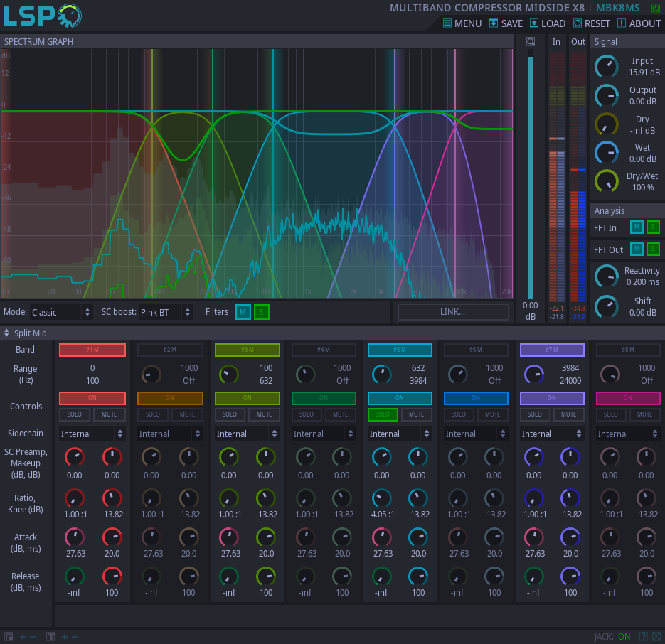This screenshot has width=665, height=644.
Task: Open band 5 Sidechain Internal dropdown
Action: pyautogui.click(x=400, y=434)
